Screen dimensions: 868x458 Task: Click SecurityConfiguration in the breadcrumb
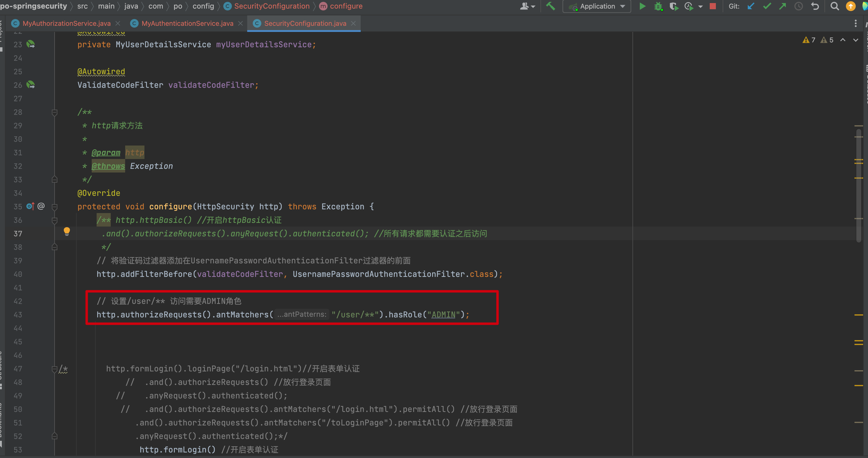(271, 6)
